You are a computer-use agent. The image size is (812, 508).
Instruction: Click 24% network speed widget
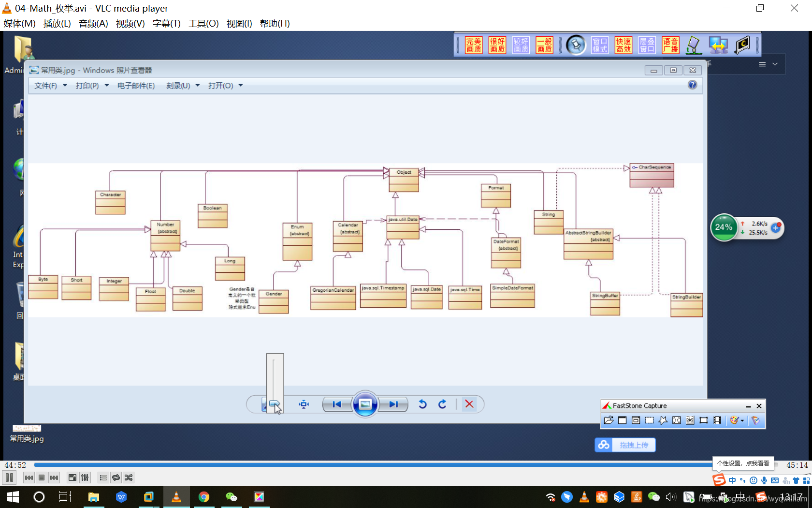click(724, 227)
